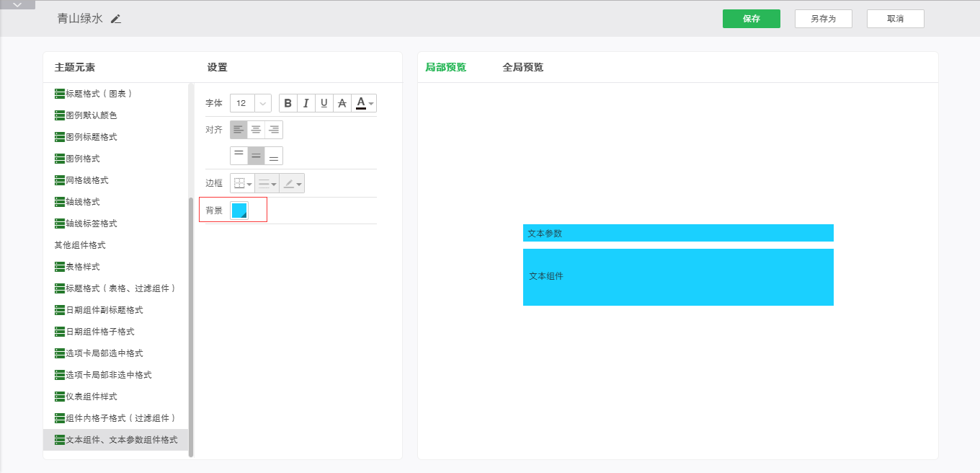980x473 pixels.
Task: Set vertical alignment to bottom
Action: point(274,156)
